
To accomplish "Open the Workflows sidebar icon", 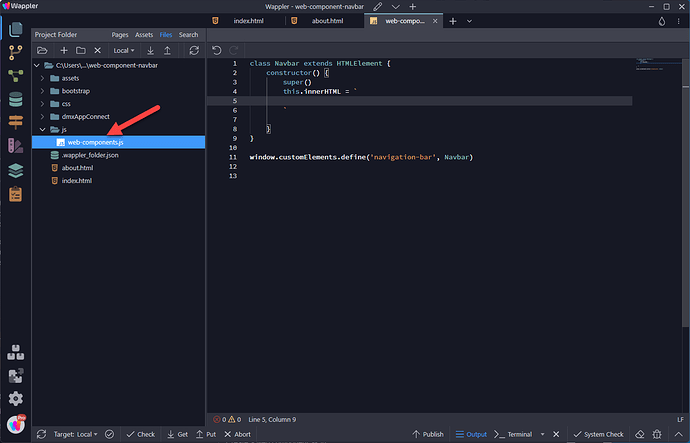I will (x=16, y=76).
